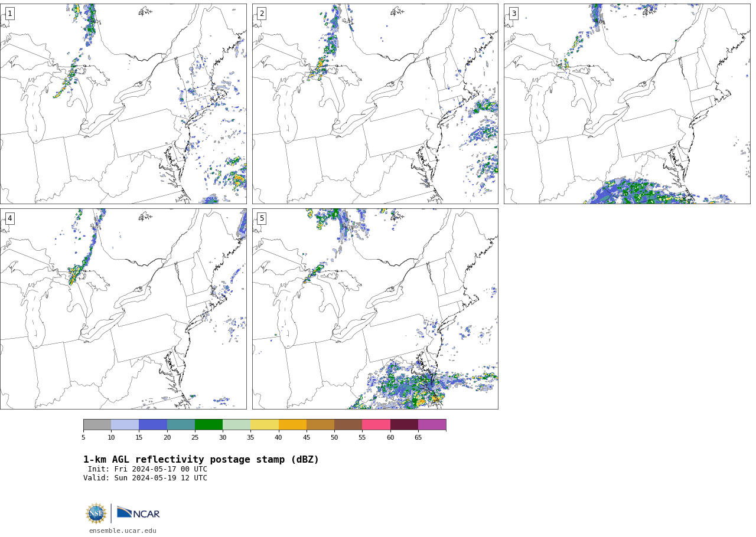Click the tan 45-50 dBZ swatch

pos(320,425)
